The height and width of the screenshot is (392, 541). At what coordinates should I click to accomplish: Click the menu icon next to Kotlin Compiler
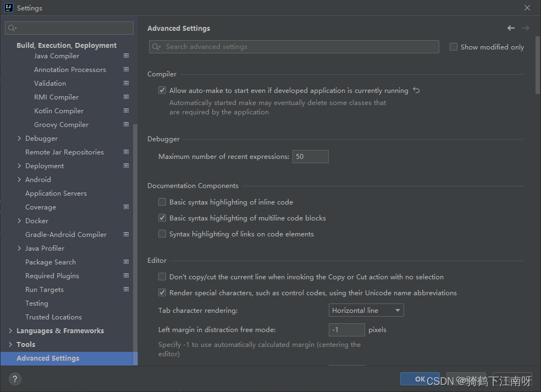(x=126, y=111)
